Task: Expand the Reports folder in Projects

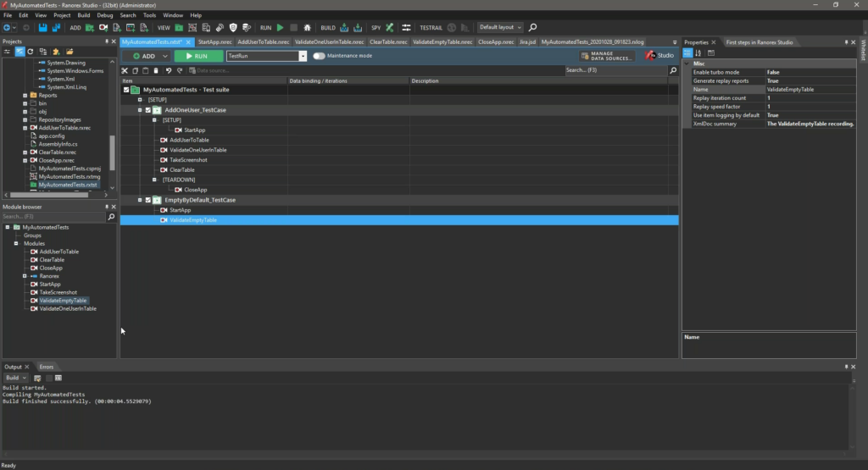Action: 25,95
